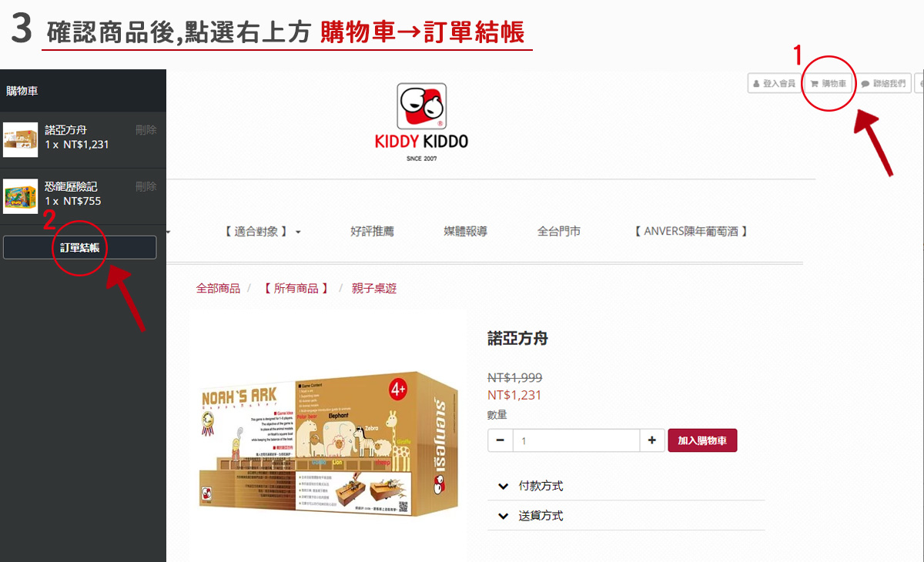The image size is (924, 562).
Task: Select 恐龍歷險記 thumbnail in cart
Action: [x=21, y=196]
